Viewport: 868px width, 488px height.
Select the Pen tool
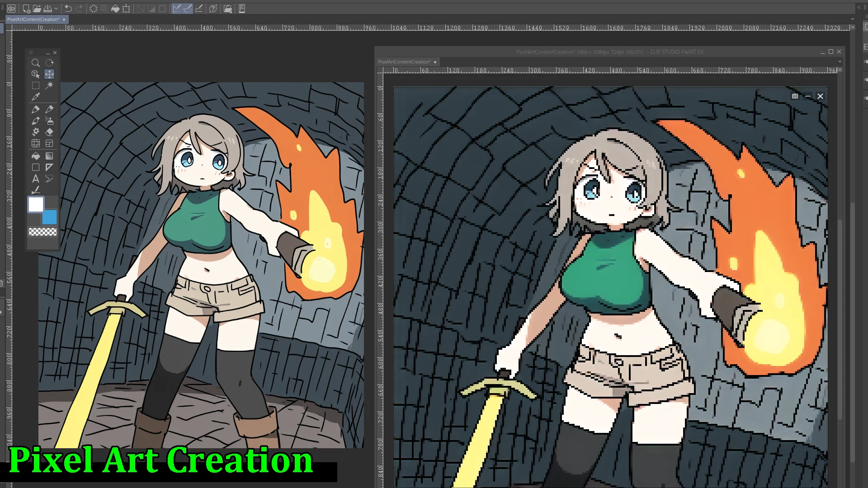[x=35, y=109]
